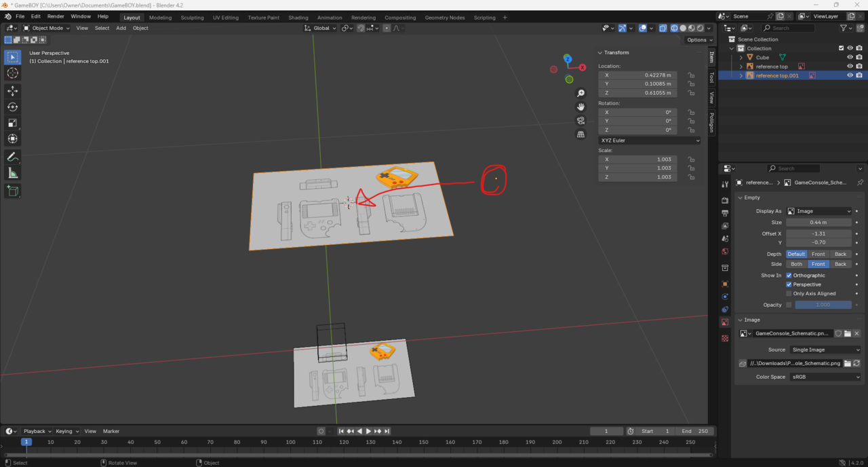Click the Add Cube tool icon
The height and width of the screenshot is (467, 868).
12,191
